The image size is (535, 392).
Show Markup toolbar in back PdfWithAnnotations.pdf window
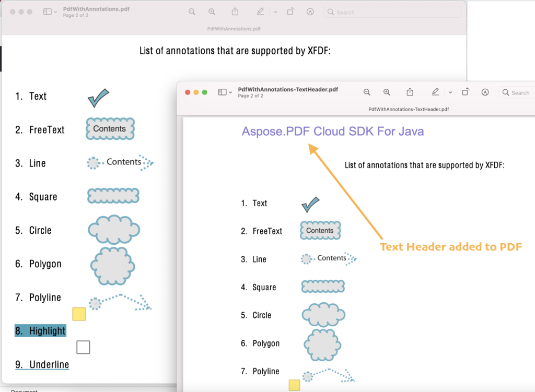310,12
